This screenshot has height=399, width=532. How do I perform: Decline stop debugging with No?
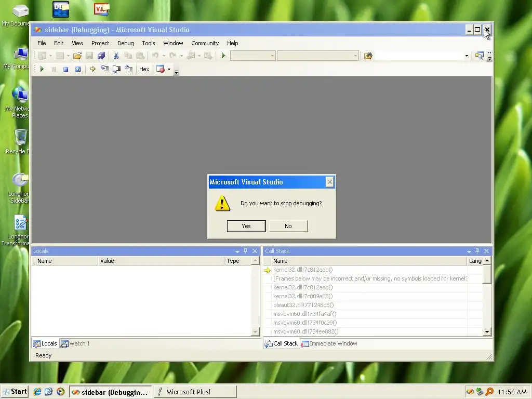(x=288, y=226)
